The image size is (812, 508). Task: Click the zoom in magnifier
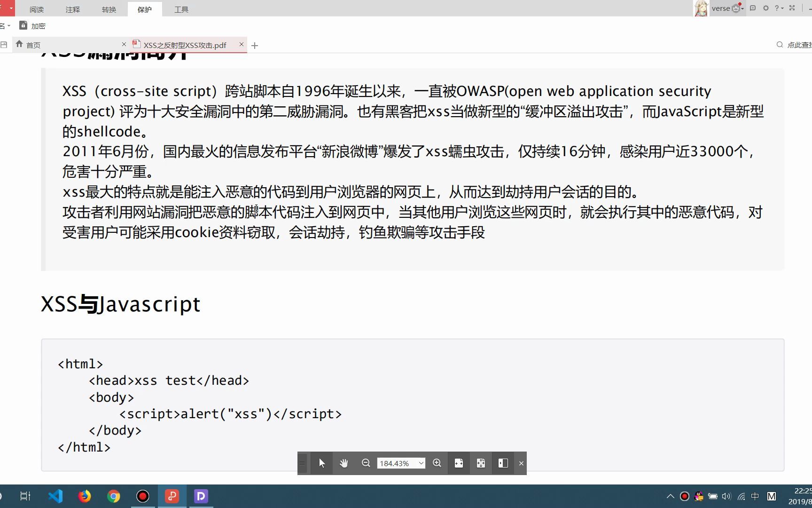(437, 463)
